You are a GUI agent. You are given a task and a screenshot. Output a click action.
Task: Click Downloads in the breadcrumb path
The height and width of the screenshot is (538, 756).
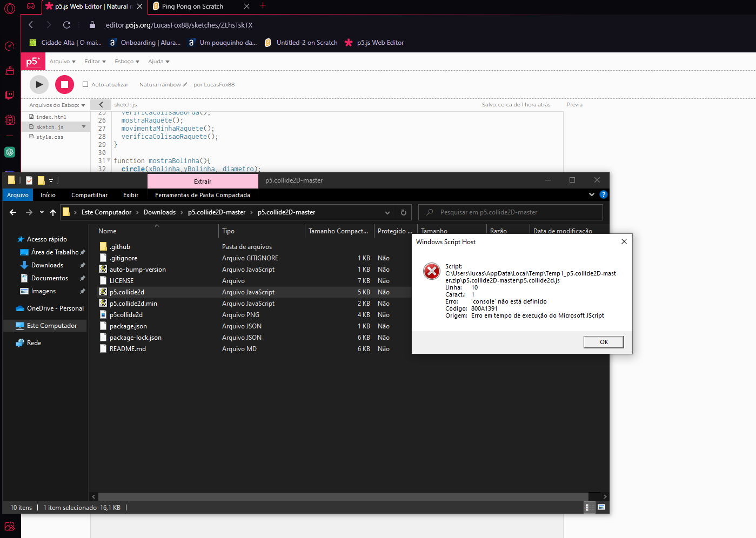pyautogui.click(x=159, y=212)
